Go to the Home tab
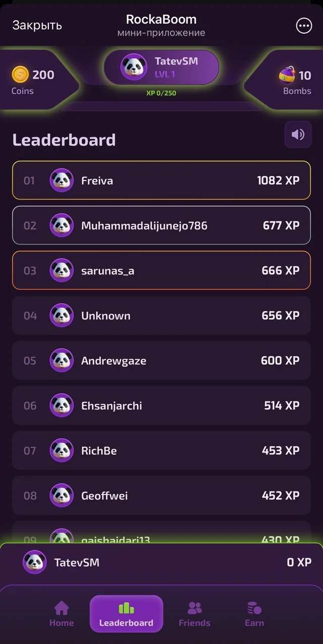The width and height of the screenshot is (323, 644). (61, 614)
